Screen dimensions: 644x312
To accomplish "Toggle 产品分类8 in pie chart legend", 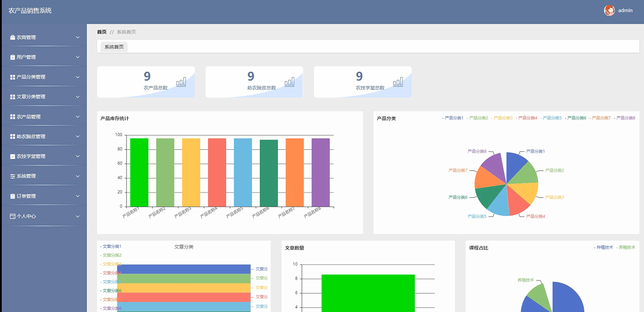I will pos(625,118).
